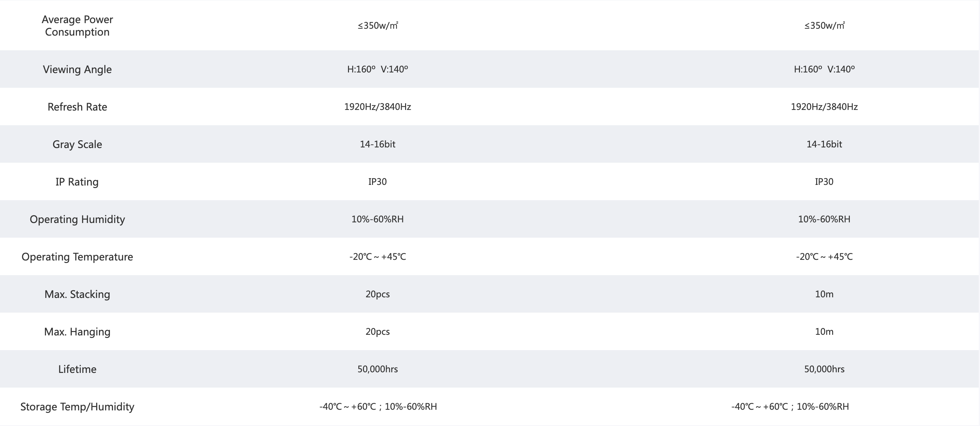Select first column IP30 value
Viewport: 980px width, 426px height.
pos(378,181)
